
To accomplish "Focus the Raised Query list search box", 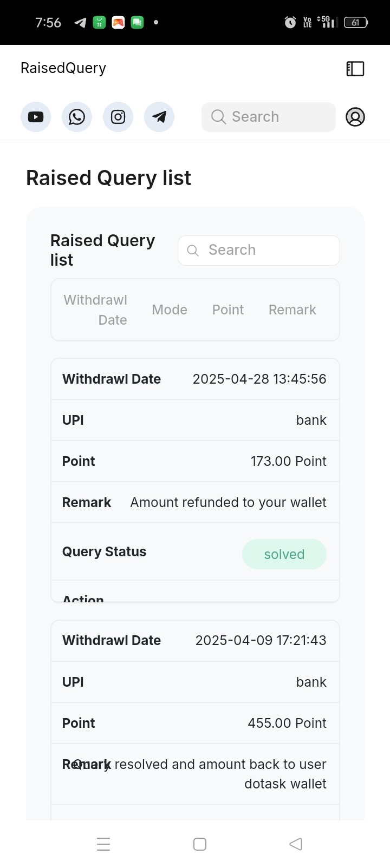I will [x=259, y=251].
